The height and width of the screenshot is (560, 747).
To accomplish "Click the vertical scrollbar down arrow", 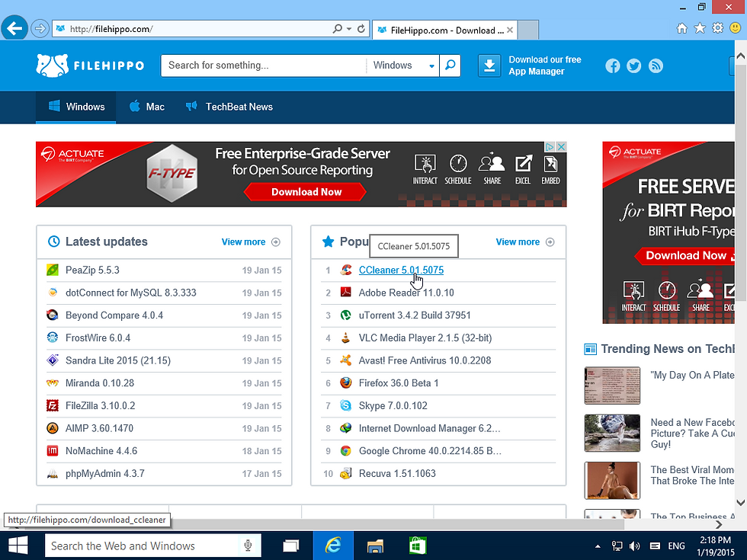I will [x=740, y=502].
